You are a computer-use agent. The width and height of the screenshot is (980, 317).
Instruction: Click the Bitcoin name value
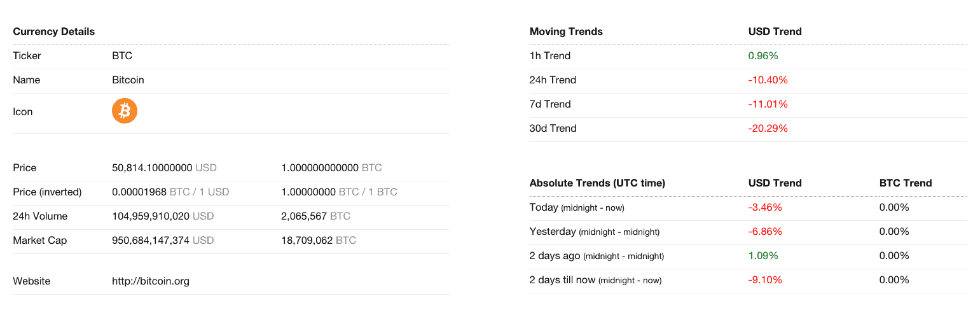pos(128,80)
